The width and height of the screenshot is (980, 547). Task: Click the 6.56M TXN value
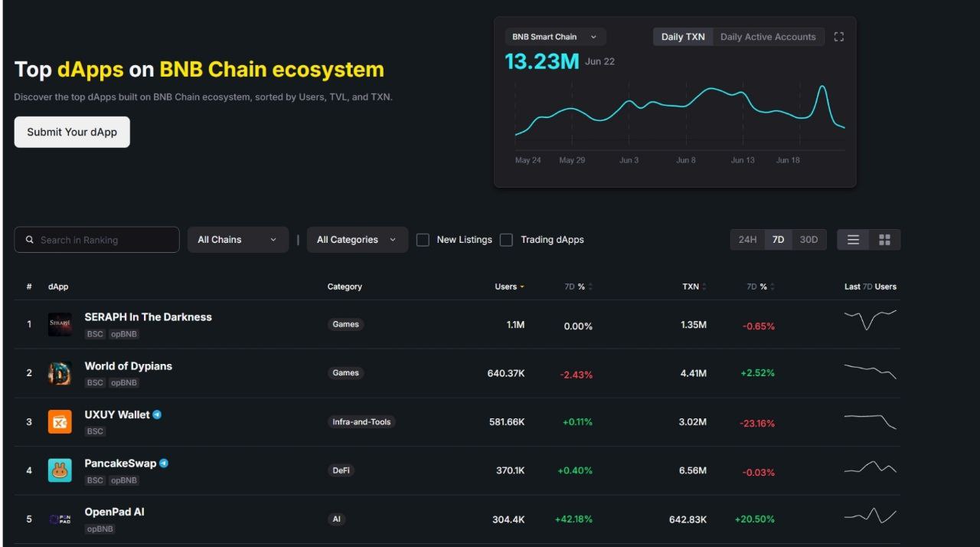pyautogui.click(x=693, y=470)
